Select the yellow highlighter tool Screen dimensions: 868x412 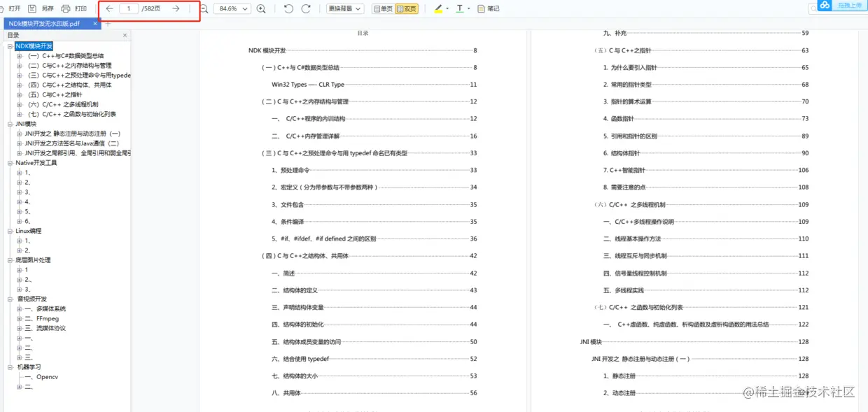438,9
